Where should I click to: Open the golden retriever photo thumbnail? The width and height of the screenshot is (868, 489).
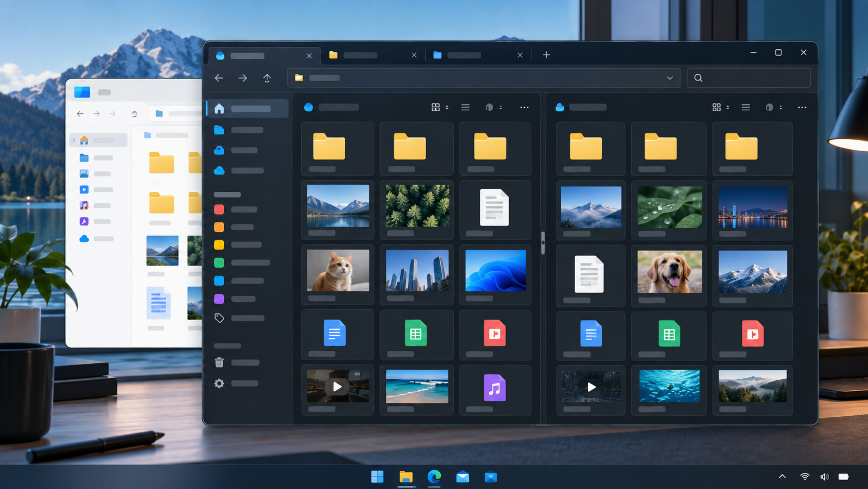coord(669,272)
